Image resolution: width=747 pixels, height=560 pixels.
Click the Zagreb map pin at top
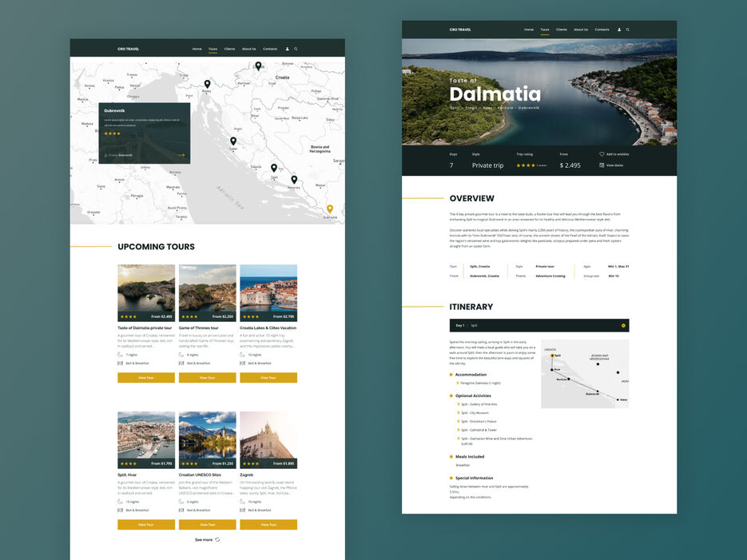tap(258, 66)
